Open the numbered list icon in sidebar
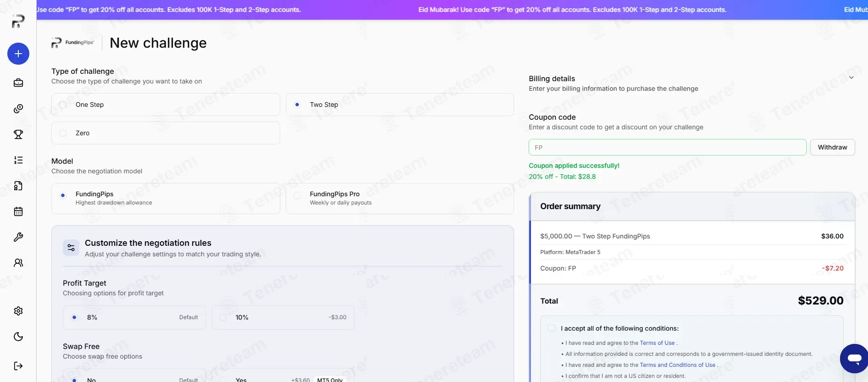The image size is (868, 382). (18, 160)
